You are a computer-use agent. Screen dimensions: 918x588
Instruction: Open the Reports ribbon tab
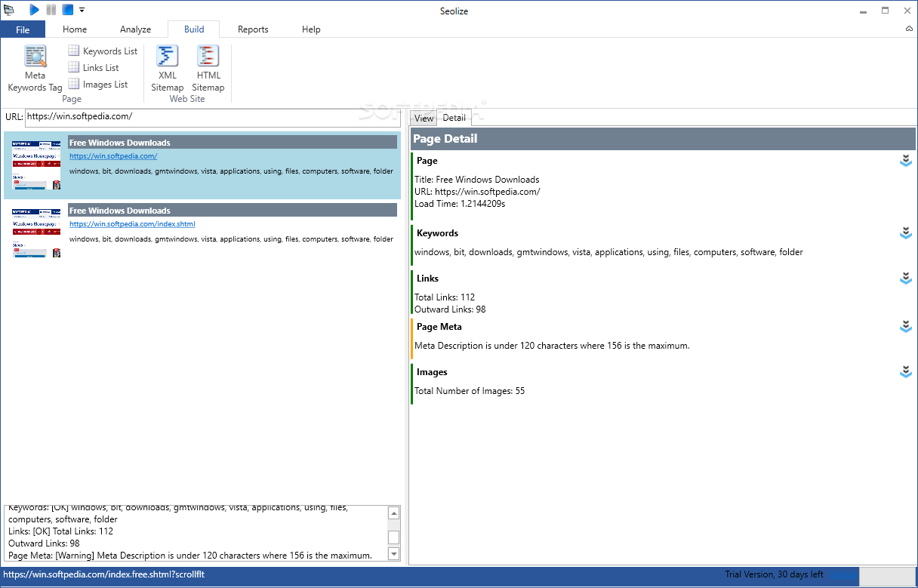[x=253, y=29]
